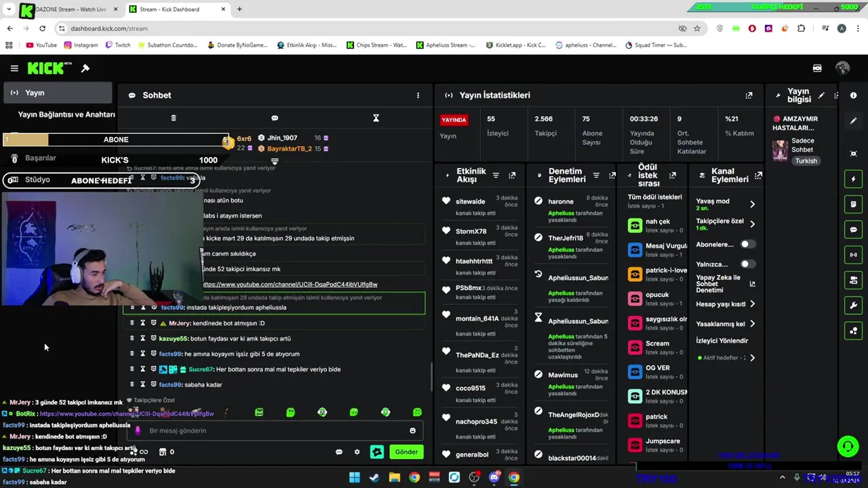868x488 pixels.
Task: Open Yapay Zeka ile Sohbet Denetimi link
Action: coord(752,284)
